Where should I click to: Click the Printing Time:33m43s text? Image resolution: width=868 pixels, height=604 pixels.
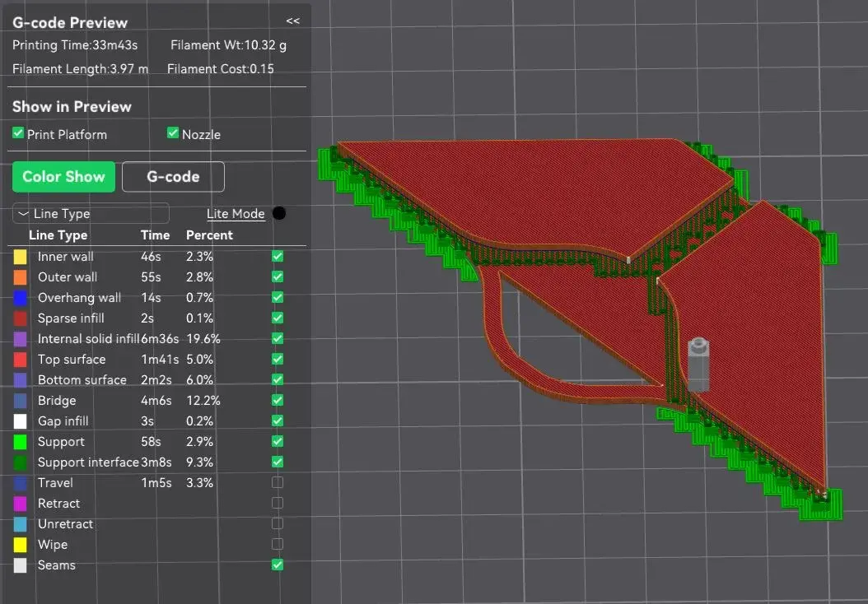(75, 45)
